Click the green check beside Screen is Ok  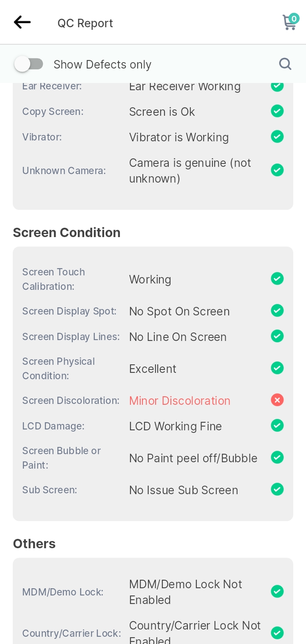277,111
